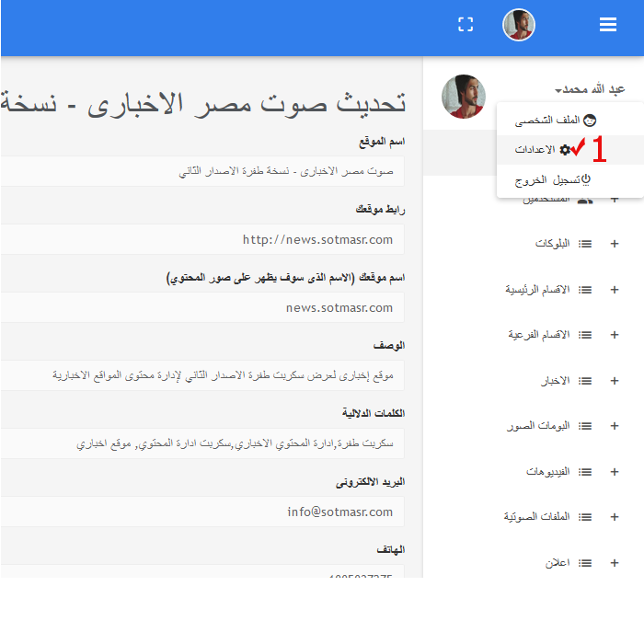
Task: Click the list icon next to الاخبار
Action: click(585, 381)
